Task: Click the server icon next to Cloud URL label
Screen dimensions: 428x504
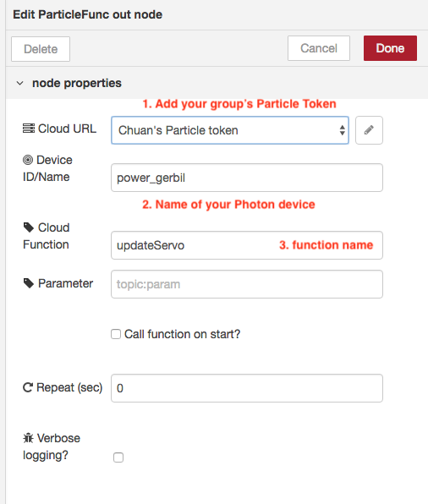Action: pos(28,129)
